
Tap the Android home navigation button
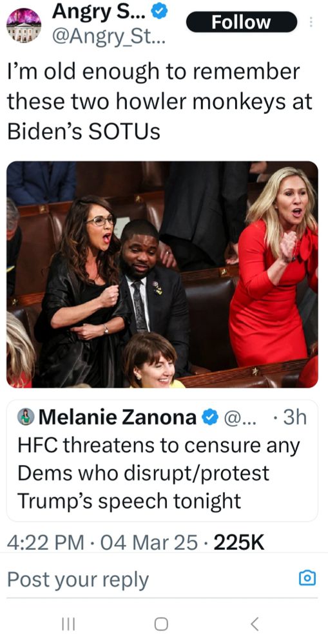coord(160,624)
